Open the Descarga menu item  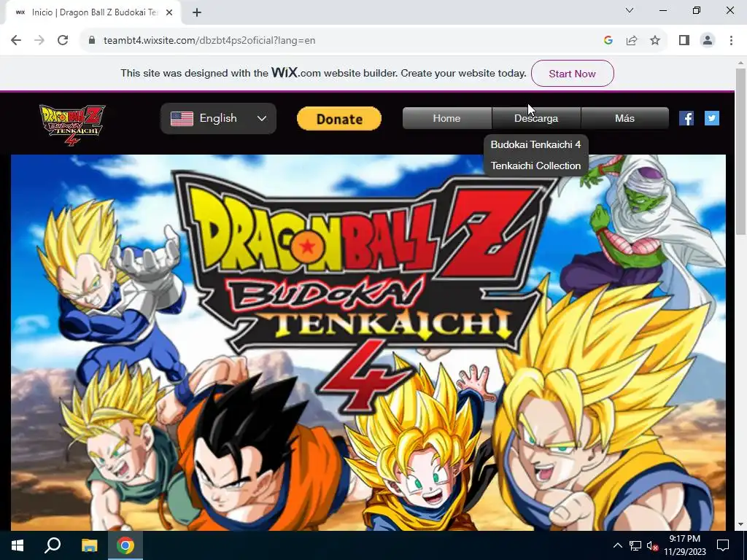pyautogui.click(x=536, y=118)
